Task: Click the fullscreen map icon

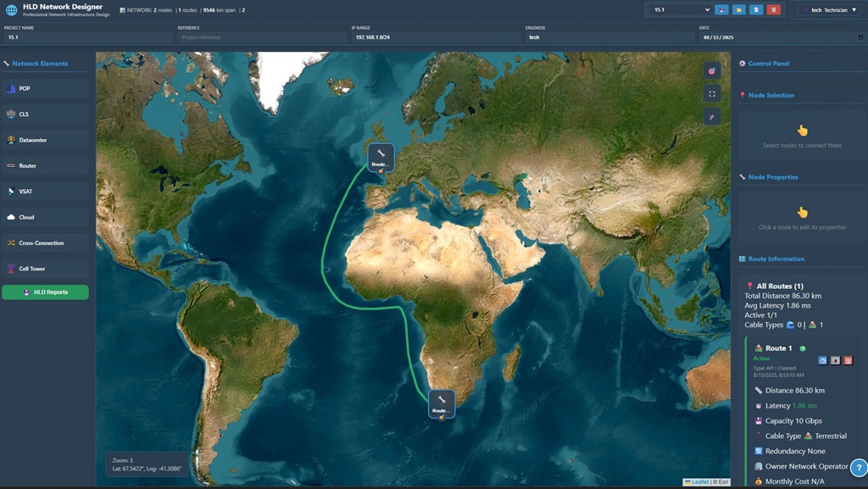Action: (712, 94)
